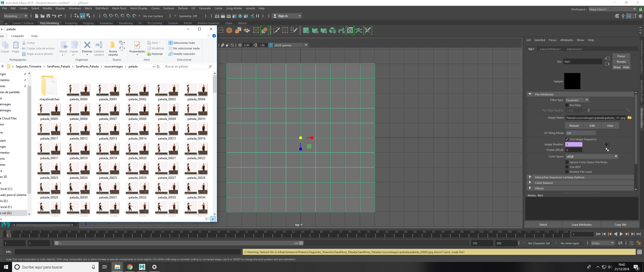Click the Poly Sphere shelf icon

[x=229, y=30]
